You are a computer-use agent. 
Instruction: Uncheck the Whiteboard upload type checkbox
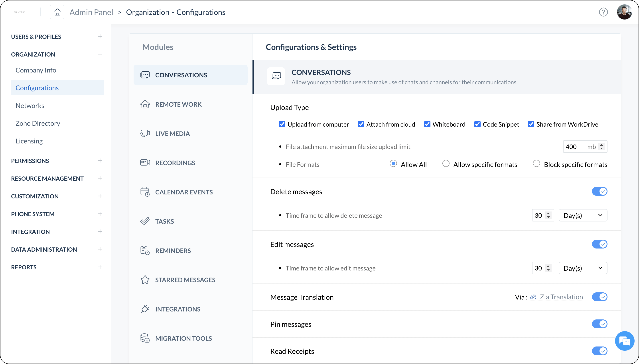pos(427,124)
